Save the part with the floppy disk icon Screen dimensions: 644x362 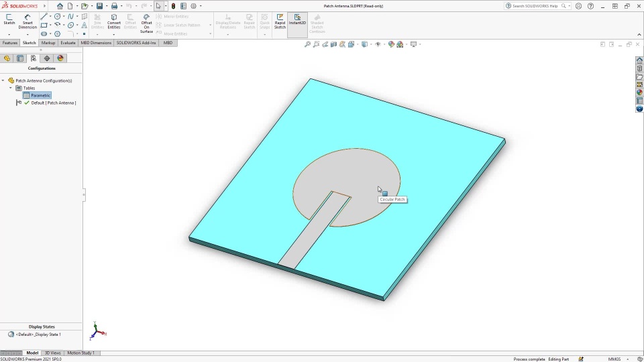click(99, 6)
